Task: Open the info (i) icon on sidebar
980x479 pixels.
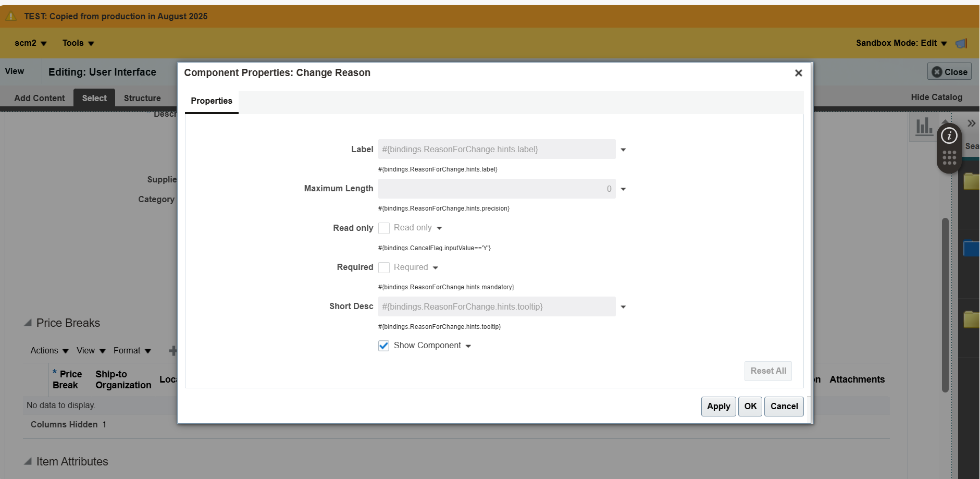Action: (x=949, y=135)
